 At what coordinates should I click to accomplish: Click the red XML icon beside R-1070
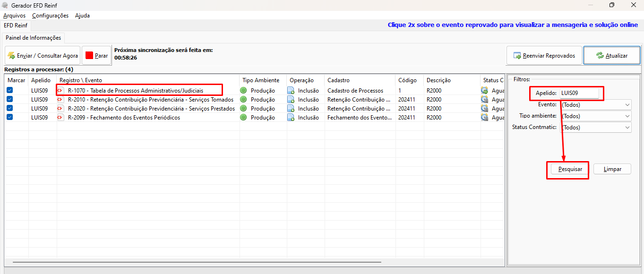[60, 90]
